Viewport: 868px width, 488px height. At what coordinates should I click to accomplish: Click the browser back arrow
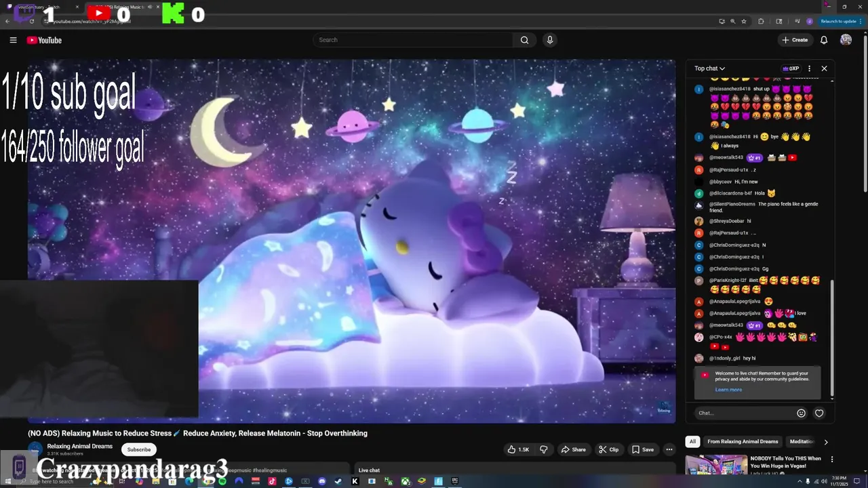pos(7,21)
